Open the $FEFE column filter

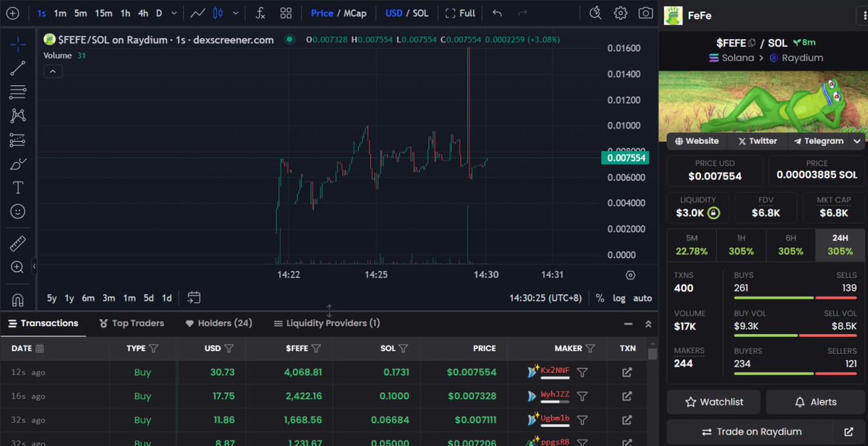[x=316, y=348]
